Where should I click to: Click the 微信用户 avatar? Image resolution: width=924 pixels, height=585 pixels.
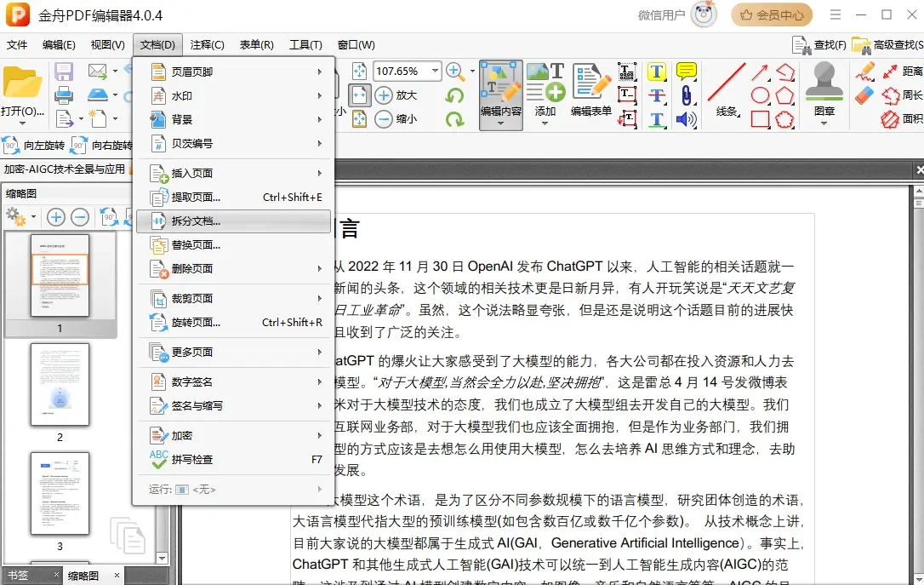(704, 14)
